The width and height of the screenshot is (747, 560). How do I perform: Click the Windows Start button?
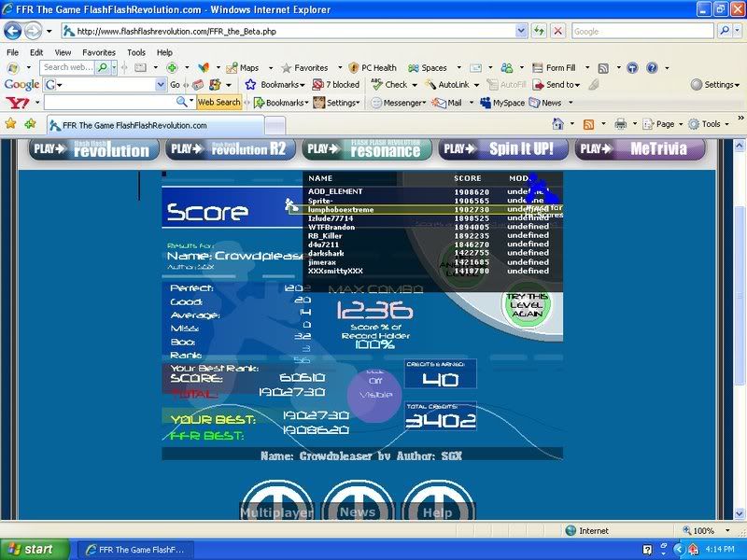(x=34, y=549)
